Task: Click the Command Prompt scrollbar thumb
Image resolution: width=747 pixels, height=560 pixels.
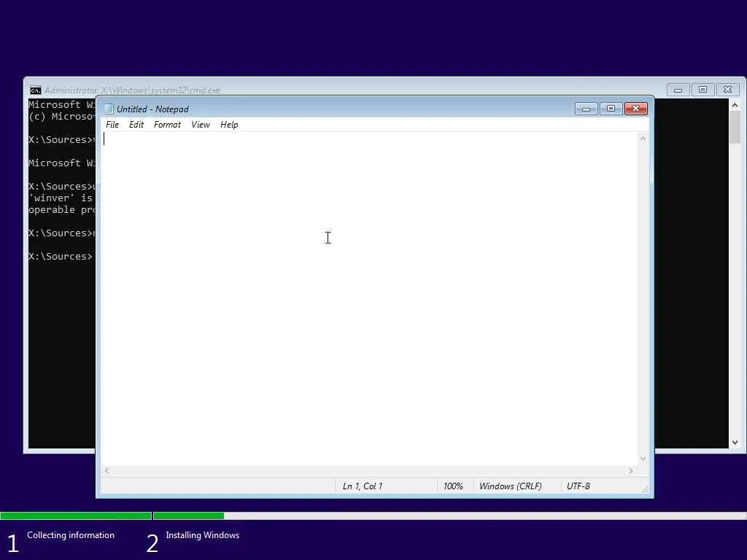Action: [x=735, y=127]
